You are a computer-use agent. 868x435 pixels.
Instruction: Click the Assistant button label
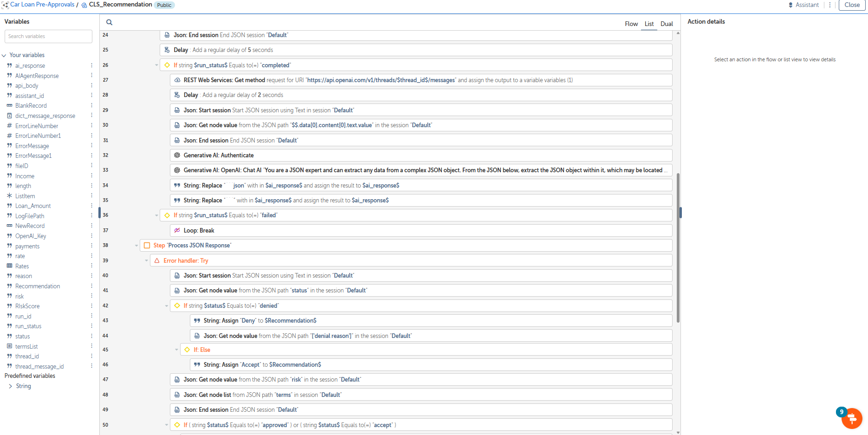[x=807, y=5]
